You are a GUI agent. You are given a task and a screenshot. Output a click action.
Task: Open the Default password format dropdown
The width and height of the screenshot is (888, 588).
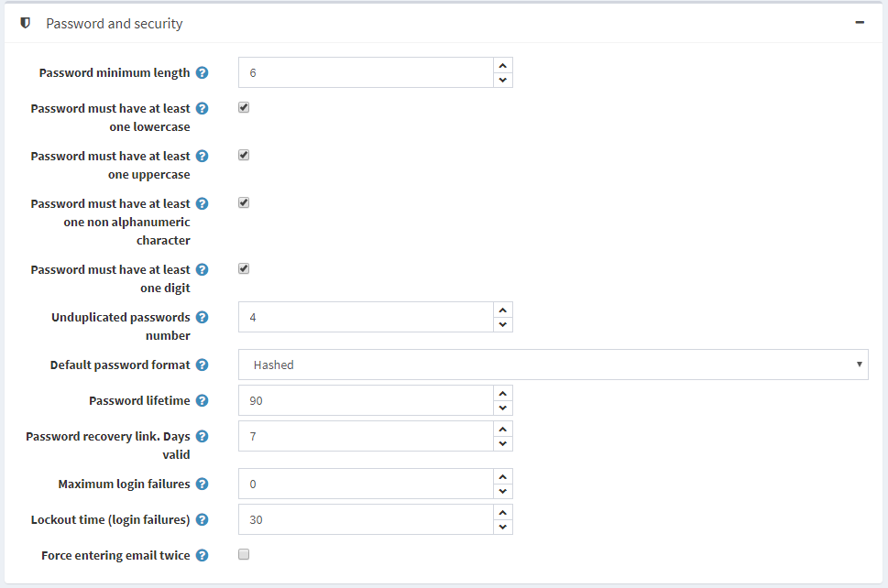[x=553, y=365]
